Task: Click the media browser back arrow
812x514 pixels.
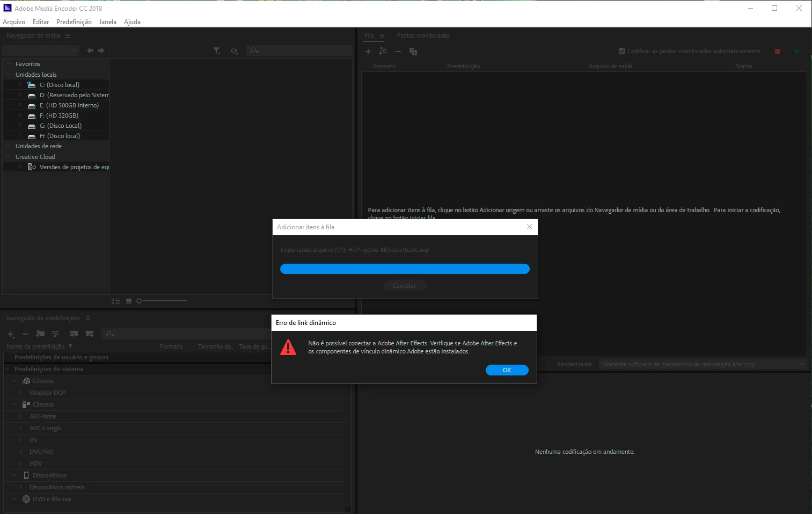Action: [90, 50]
